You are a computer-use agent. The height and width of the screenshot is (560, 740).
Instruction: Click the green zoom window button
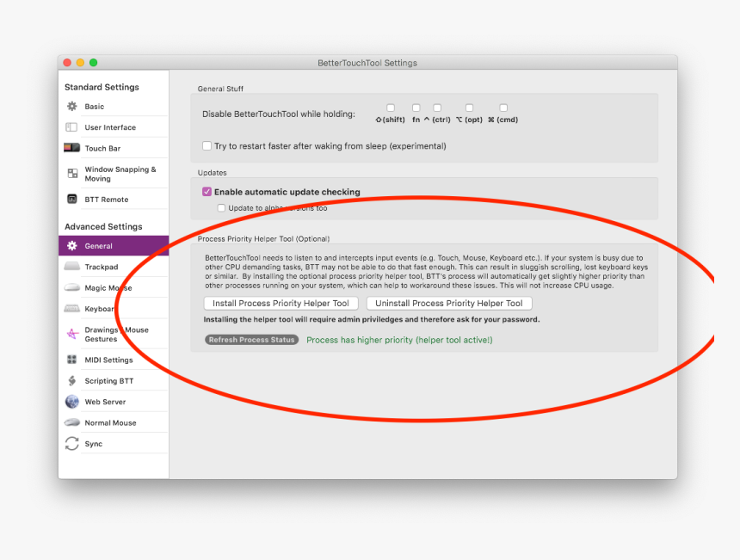(94, 63)
